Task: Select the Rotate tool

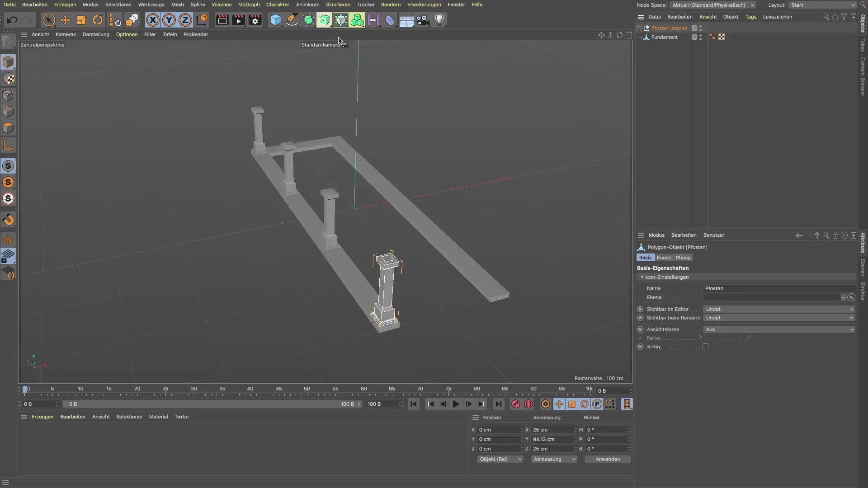Action: (x=97, y=20)
